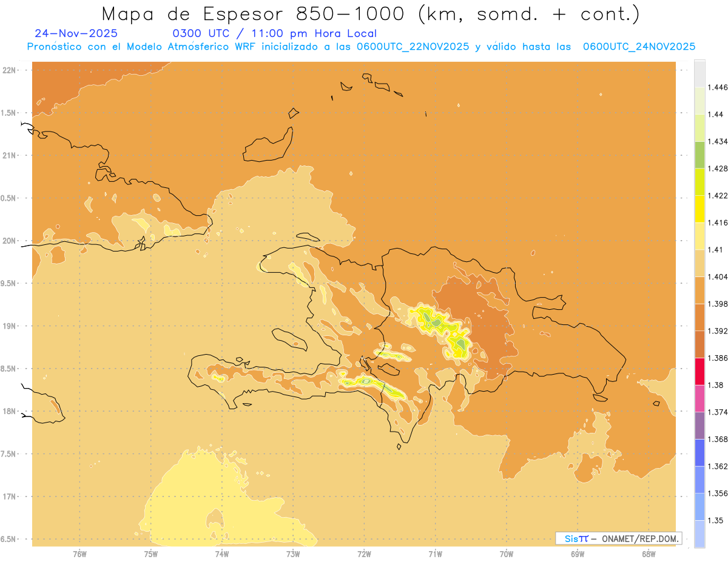
Task: Click latitude label '7.5N'
Action: click(x=10, y=454)
